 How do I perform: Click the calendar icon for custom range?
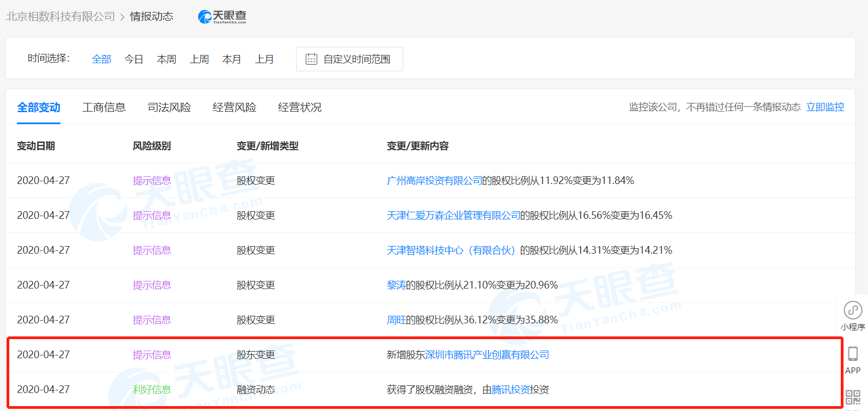pyautogui.click(x=311, y=59)
